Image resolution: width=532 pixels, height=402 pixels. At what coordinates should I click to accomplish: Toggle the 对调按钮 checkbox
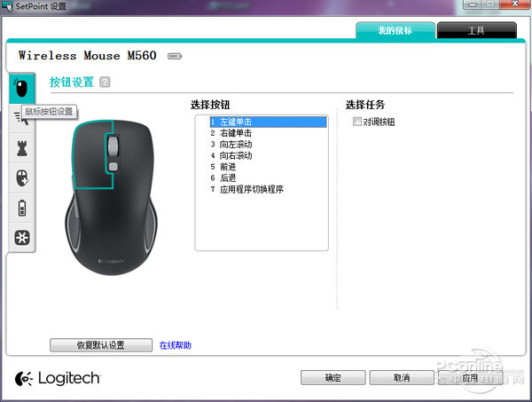(357, 122)
